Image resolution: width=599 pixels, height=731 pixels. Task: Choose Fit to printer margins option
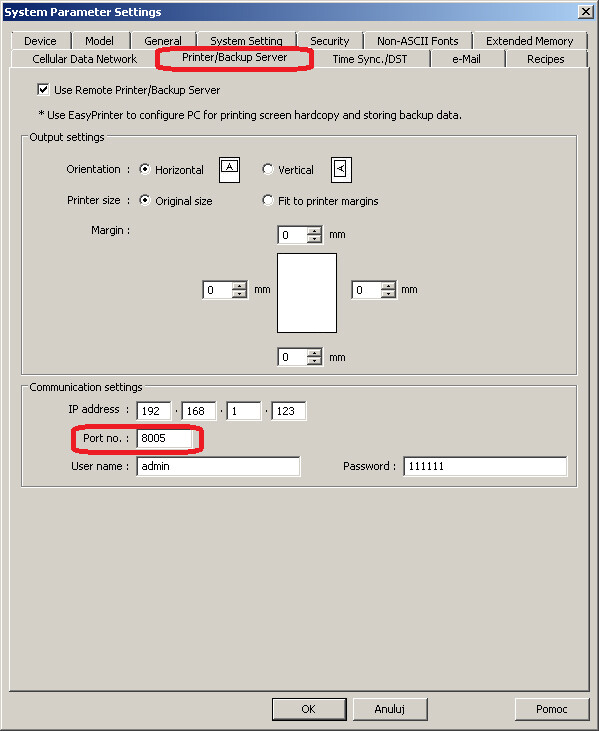pyautogui.click(x=268, y=200)
